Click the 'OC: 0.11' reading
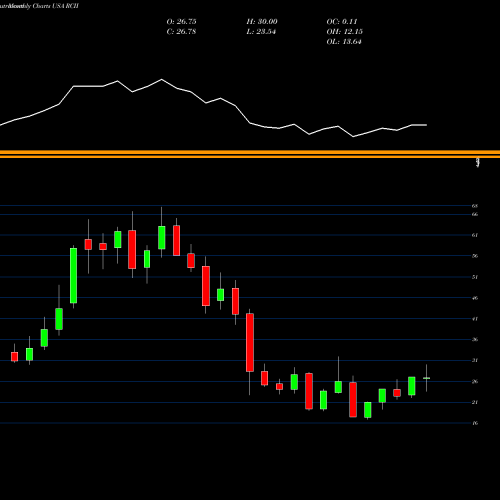The width and height of the screenshot is (500, 500). click(342, 22)
